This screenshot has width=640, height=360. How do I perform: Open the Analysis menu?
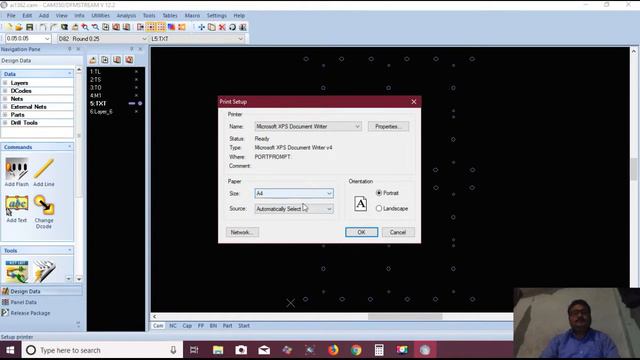coord(126,16)
